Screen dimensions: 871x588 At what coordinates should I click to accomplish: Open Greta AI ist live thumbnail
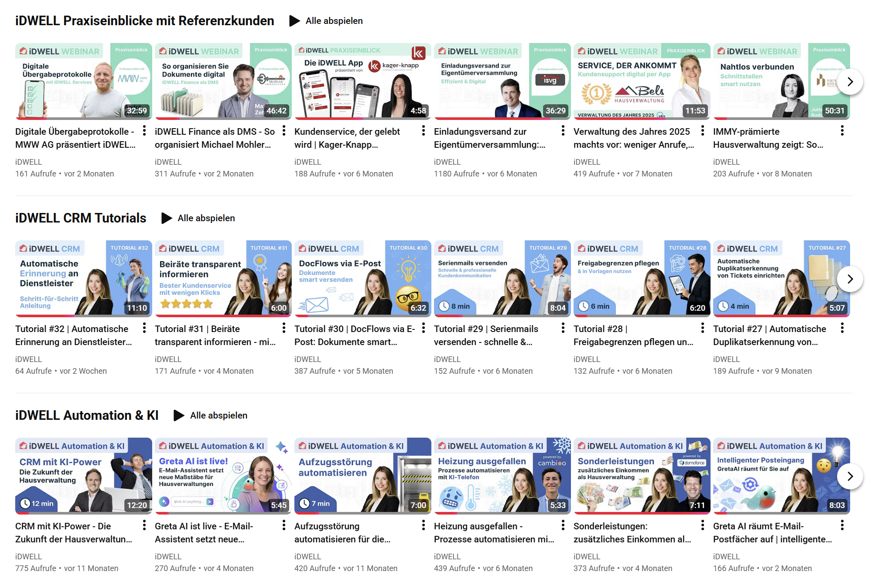[x=223, y=475]
